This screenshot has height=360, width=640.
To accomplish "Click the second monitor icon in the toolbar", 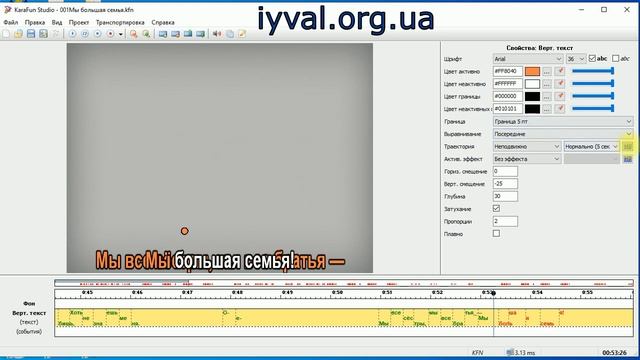I will point(176,34).
